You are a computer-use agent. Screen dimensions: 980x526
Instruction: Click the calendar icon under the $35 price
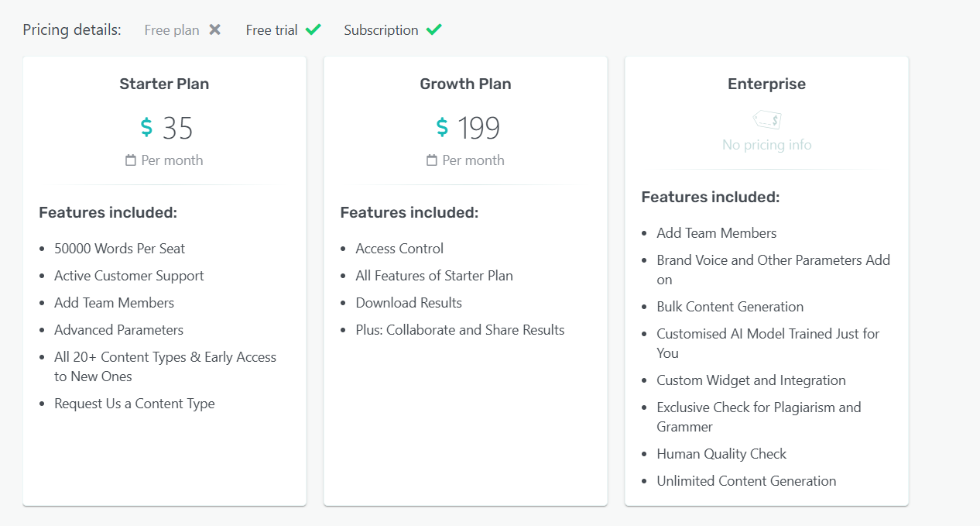click(x=131, y=160)
